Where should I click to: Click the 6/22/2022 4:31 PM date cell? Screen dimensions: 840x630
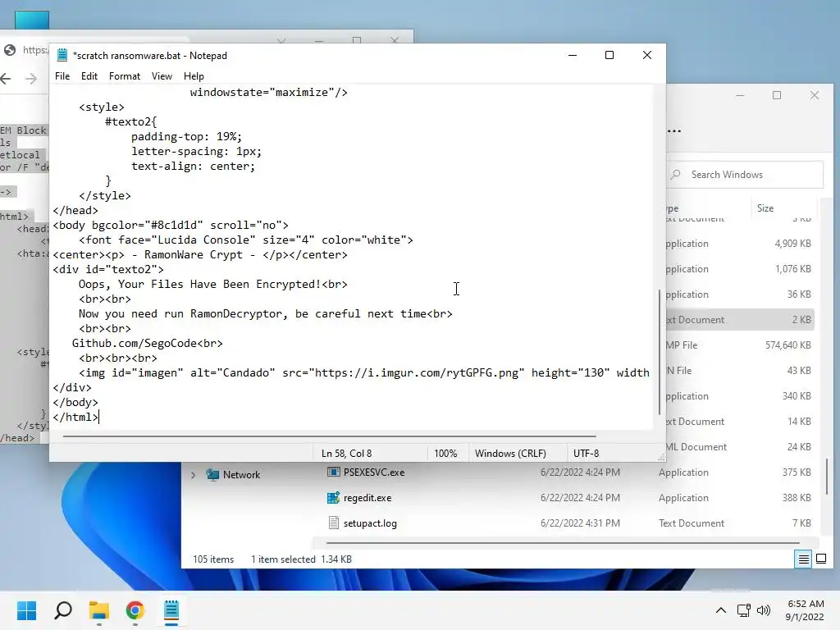point(580,523)
